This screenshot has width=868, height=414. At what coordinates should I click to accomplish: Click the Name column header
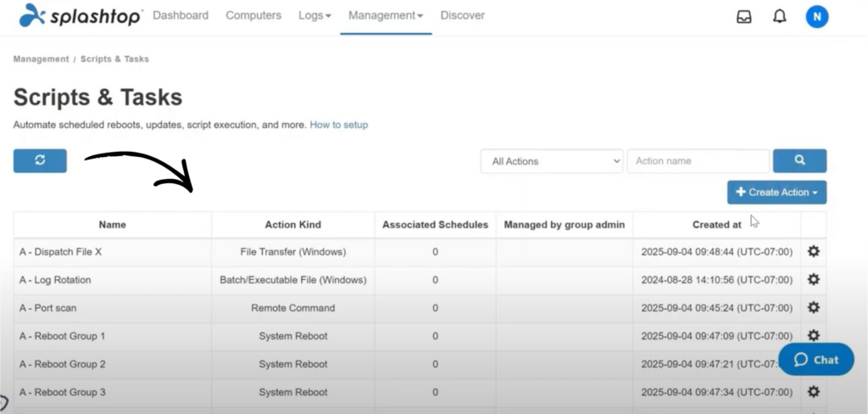pyautogui.click(x=113, y=225)
